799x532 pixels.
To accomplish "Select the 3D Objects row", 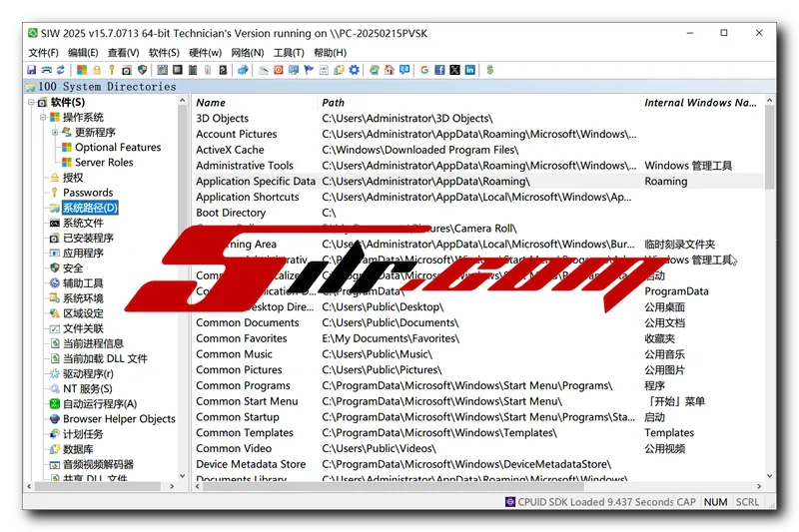I will (478, 118).
